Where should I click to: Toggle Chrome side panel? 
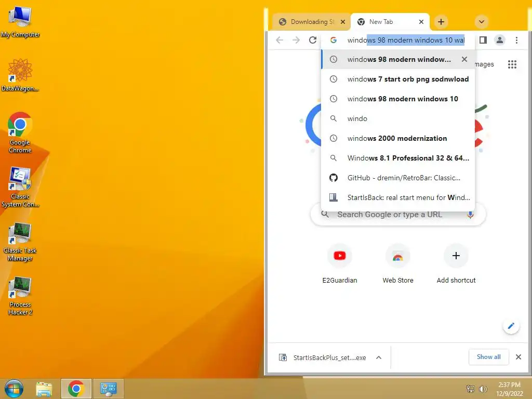[483, 40]
